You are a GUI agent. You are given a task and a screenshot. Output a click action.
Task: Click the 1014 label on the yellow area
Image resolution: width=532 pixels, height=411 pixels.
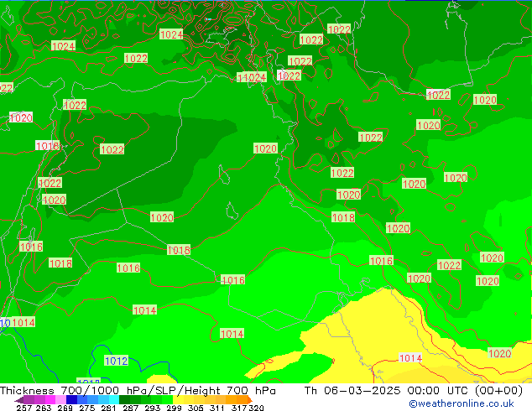[410, 358]
